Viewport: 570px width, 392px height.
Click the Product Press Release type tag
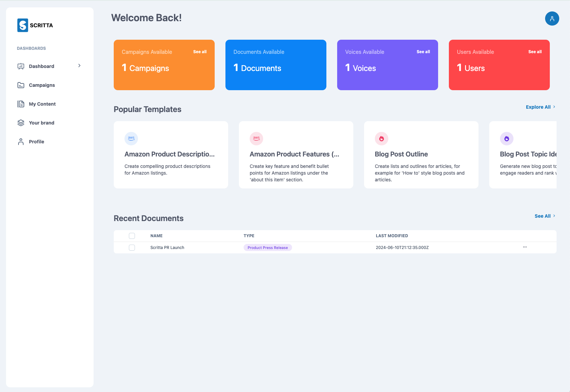(x=268, y=248)
